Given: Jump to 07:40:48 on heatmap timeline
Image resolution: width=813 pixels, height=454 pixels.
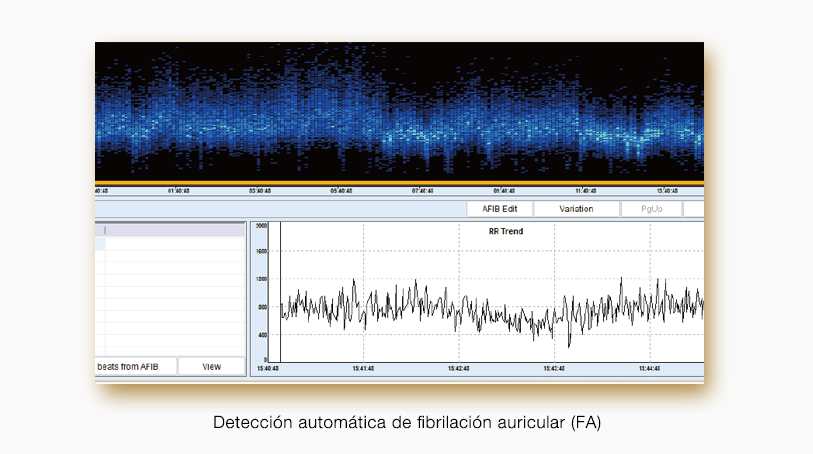Looking at the screenshot, I should (x=423, y=190).
